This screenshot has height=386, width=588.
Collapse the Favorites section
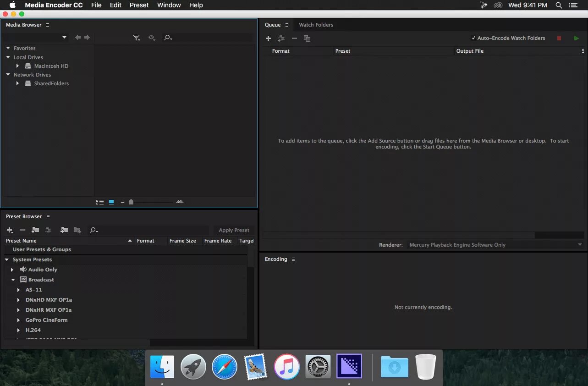8,48
